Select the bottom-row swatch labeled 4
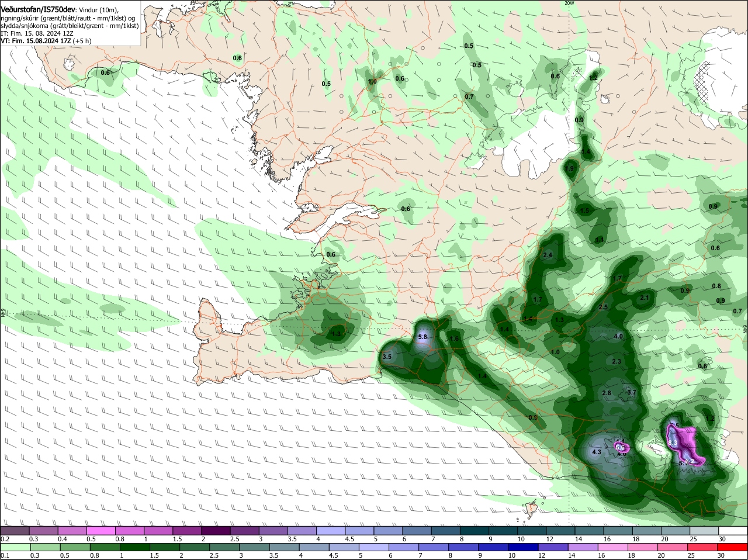This screenshot has height=560, width=748. point(314,548)
